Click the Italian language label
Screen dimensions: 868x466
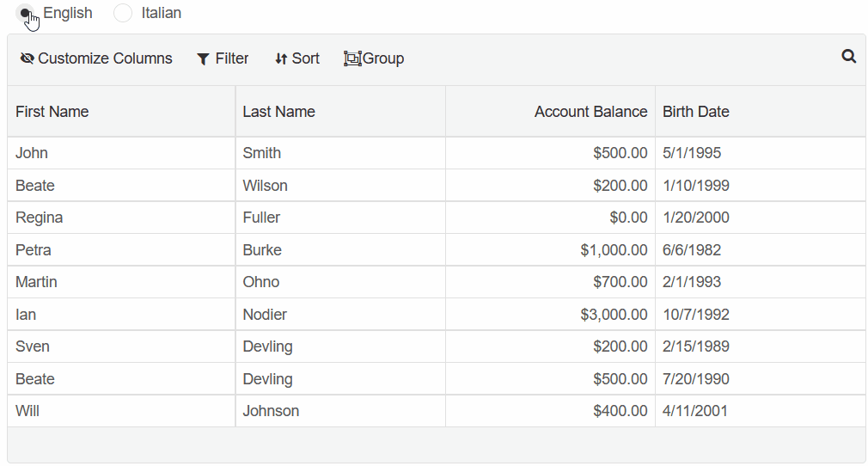(x=161, y=13)
